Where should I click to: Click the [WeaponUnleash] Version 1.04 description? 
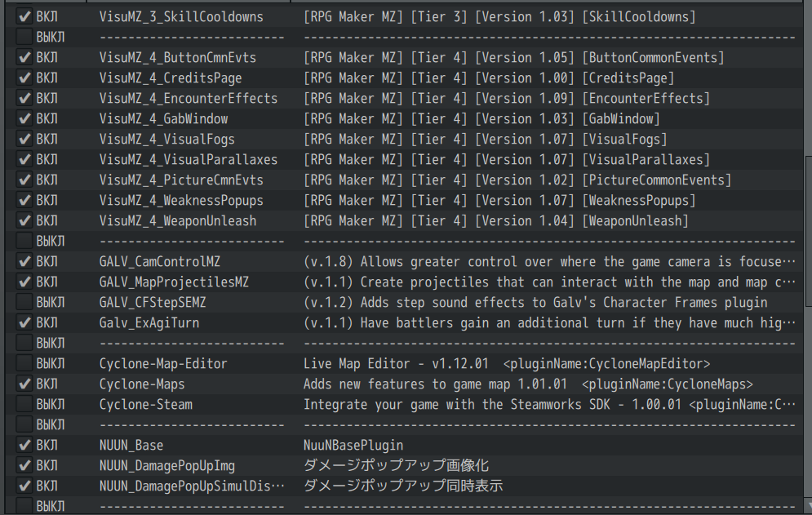coord(496,220)
